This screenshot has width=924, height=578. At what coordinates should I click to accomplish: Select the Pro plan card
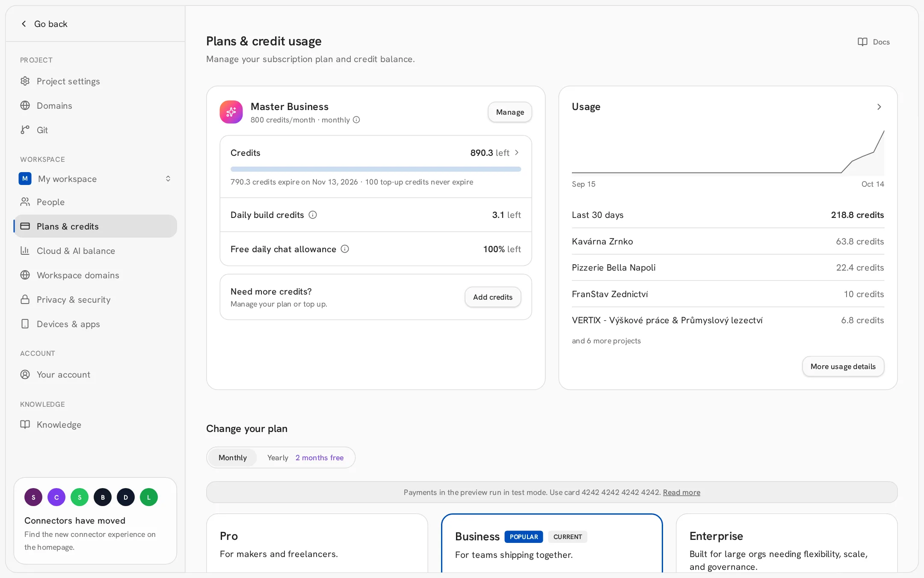(x=317, y=543)
